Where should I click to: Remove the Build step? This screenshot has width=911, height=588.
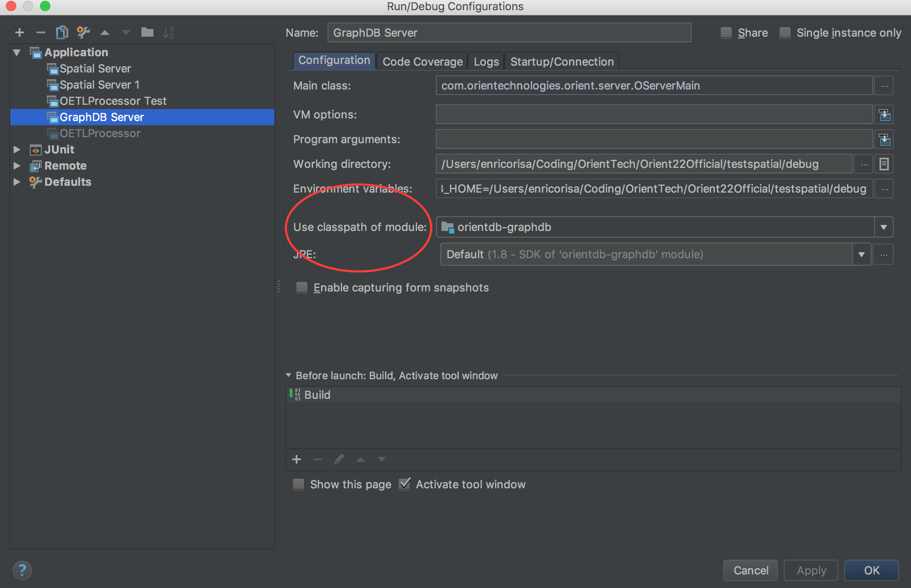click(317, 459)
